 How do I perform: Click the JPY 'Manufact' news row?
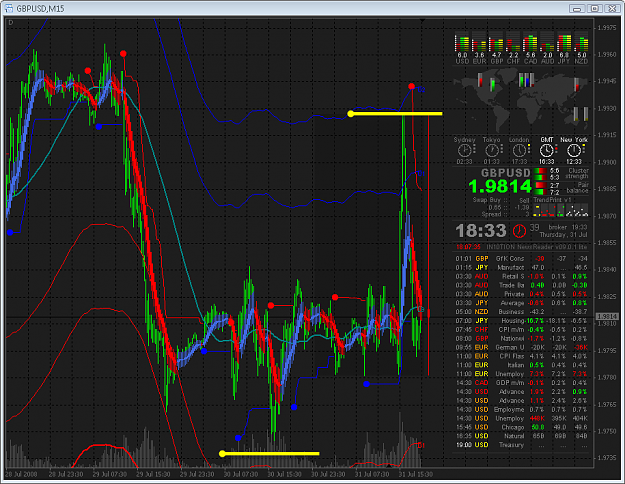[x=521, y=268]
